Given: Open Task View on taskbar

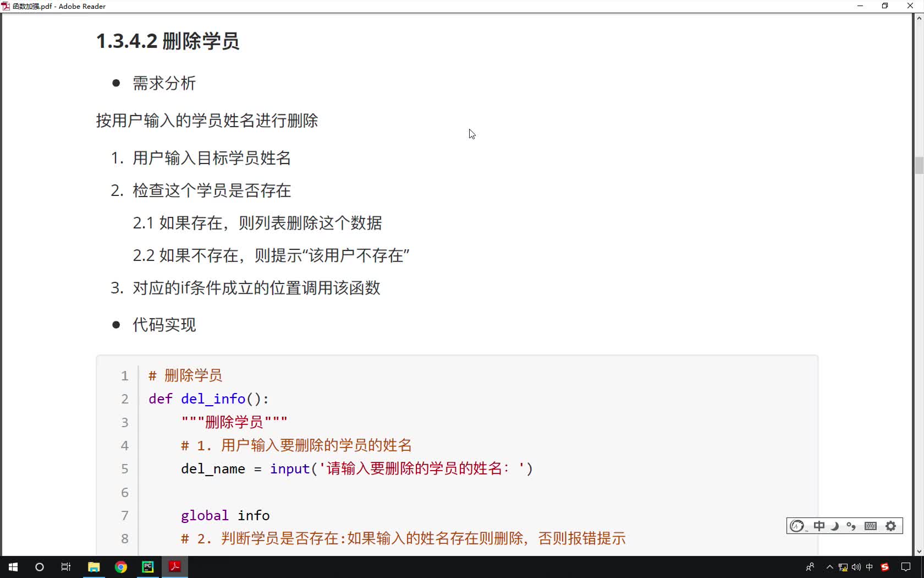Looking at the screenshot, I should click(66, 567).
